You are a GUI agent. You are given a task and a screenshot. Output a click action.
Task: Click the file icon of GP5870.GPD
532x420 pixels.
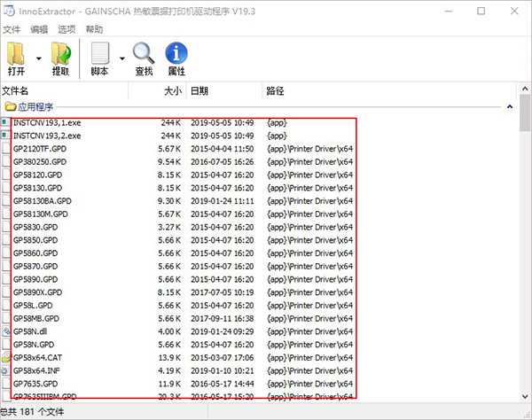click(x=6, y=266)
